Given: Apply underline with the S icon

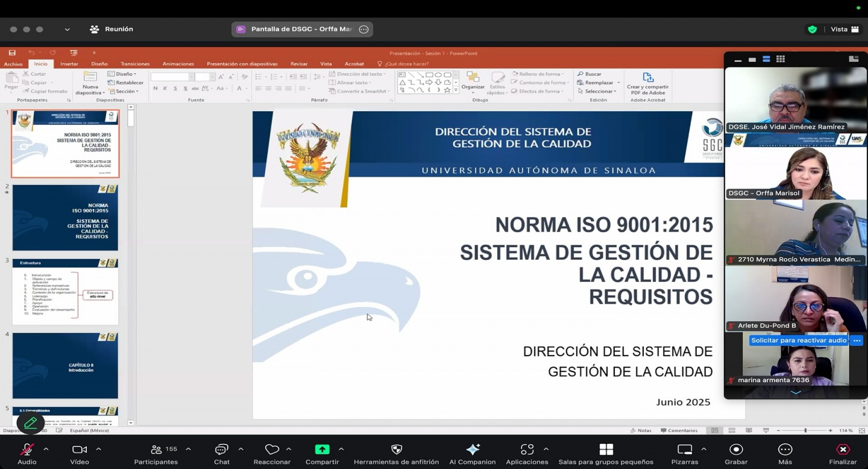Looking at the screenshot, I should pyautogui.click(x=175, y=89).
